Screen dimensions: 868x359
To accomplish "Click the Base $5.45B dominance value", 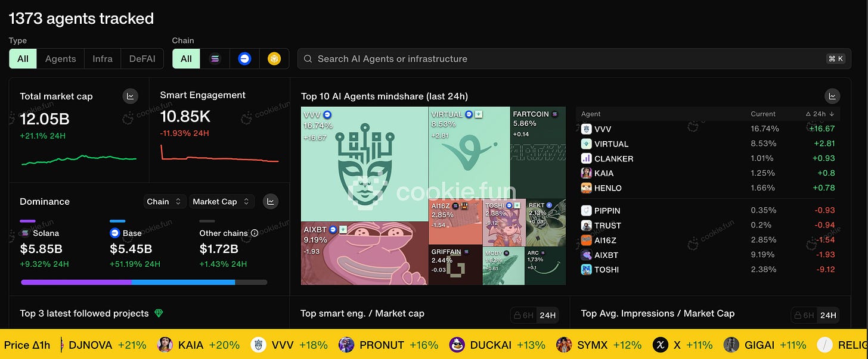I will pyautogui.click(x=131, y=248).
